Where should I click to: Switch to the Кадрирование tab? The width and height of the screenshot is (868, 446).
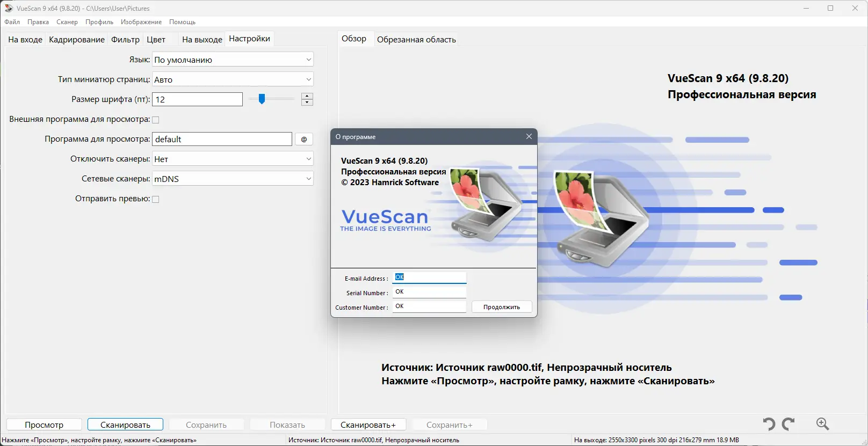(77, 39)
